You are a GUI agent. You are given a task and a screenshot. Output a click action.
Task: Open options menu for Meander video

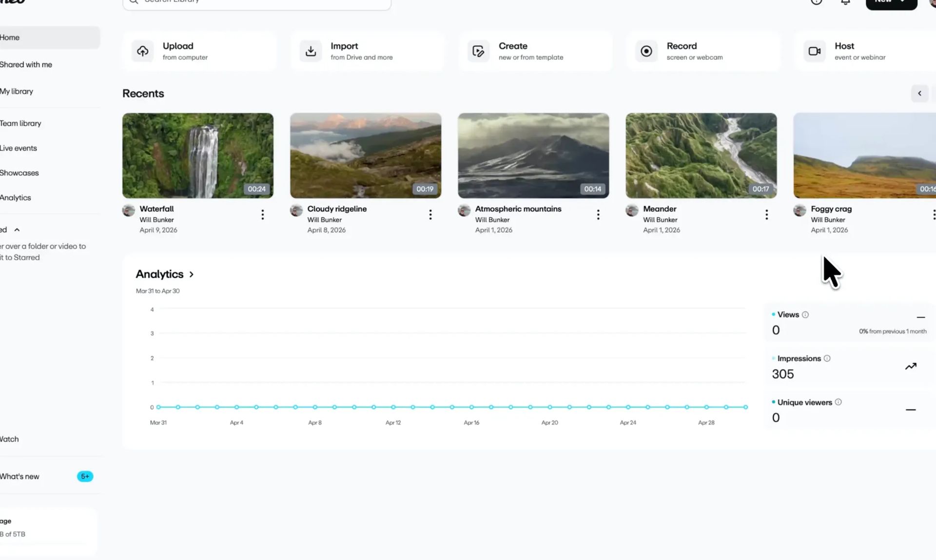tap(766, 214)
